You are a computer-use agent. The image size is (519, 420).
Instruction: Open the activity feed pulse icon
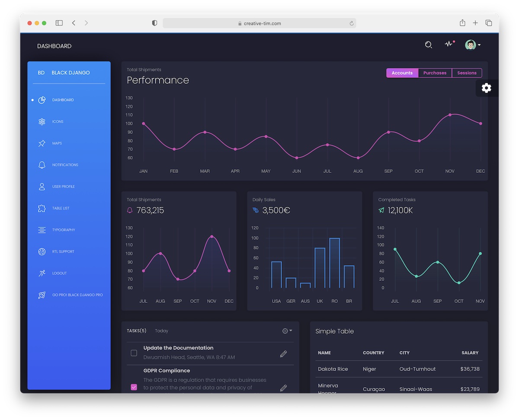(x=449, y=45)
